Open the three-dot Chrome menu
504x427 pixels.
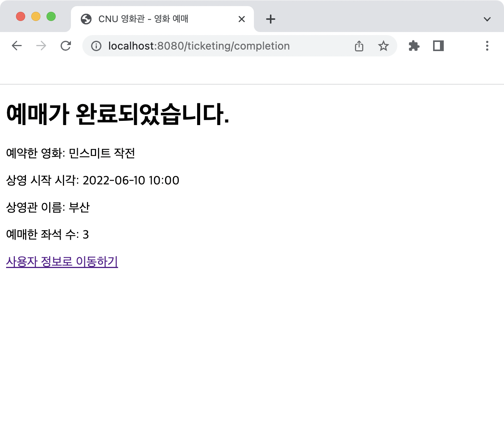click(x=487, y=46)
